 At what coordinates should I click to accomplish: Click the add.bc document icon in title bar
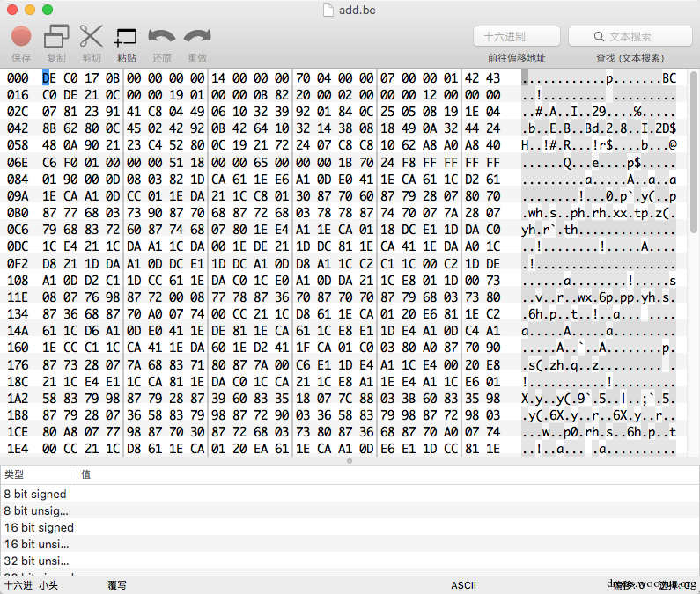tap(328, 10)
